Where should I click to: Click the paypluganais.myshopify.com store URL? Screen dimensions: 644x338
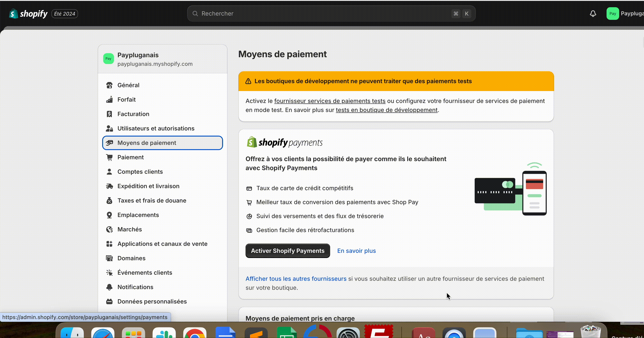155,64
